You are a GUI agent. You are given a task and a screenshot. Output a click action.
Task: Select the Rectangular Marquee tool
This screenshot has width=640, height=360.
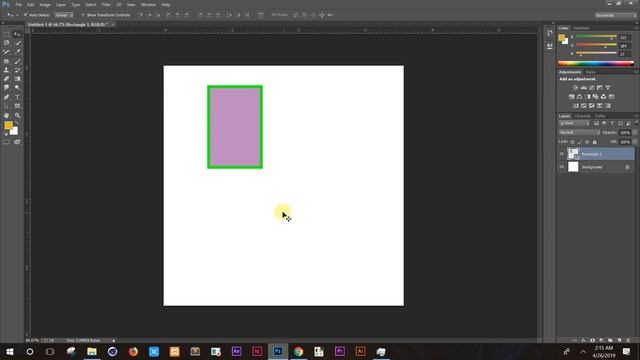[6, 34]
